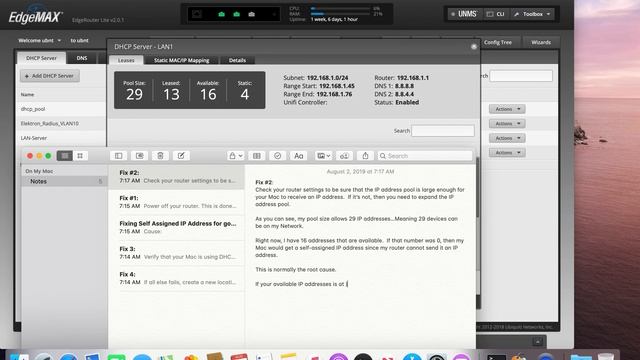
Task: Open the Leases tab in DHCP dialog
Action: coord(126,60)
